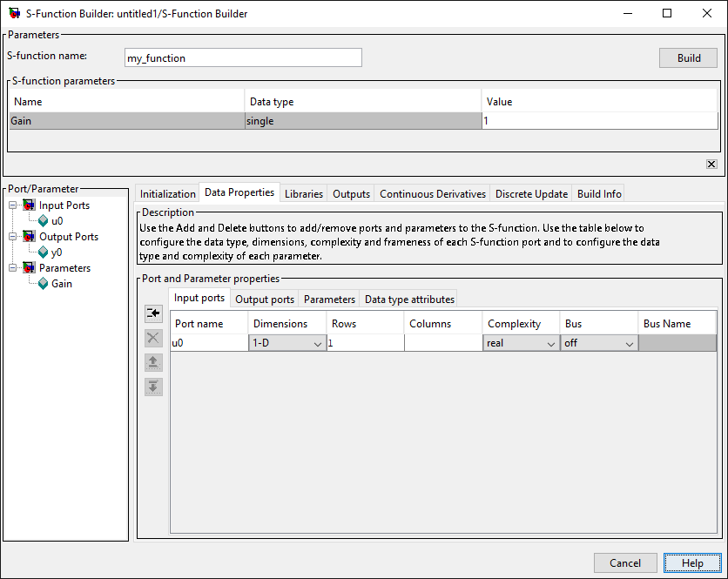Open the Data type attributes sub-tab
This screenshot has height=579, width=728.
409,300
